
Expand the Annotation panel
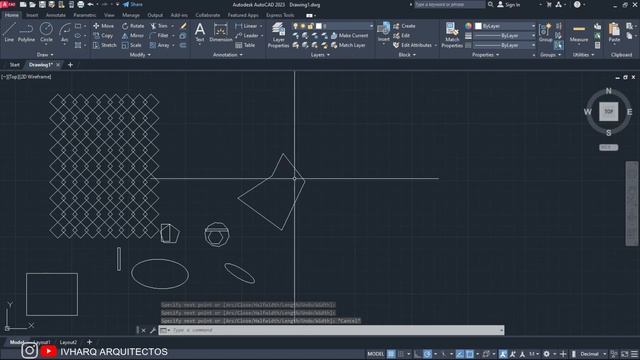coord(228,55)
